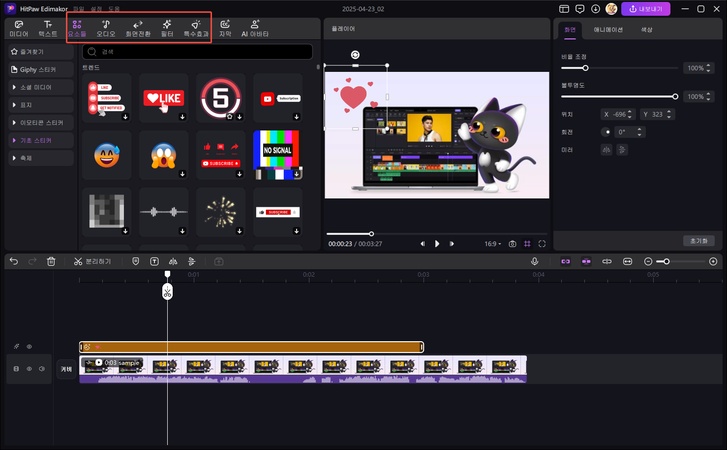Image resolution: width=727 pixels, height=450 pixels.
Task: Hide the sticker track with the eye icon
Action: pyautogui.click(x=29, y=347)
